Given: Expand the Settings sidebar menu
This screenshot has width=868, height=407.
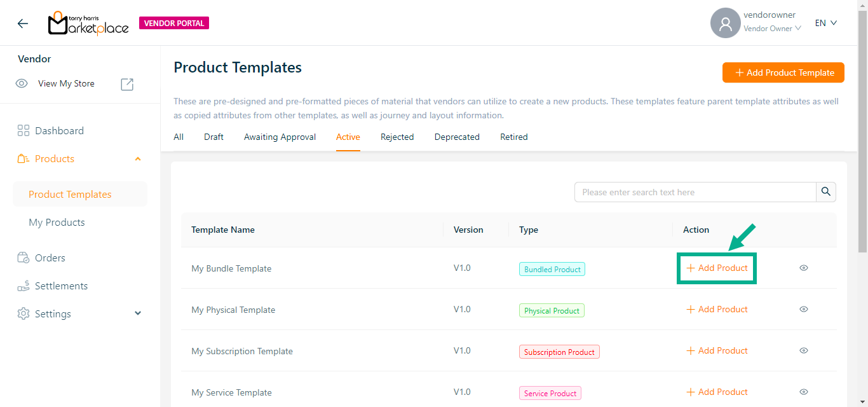Looking at the screenshot, I should 138,314.
